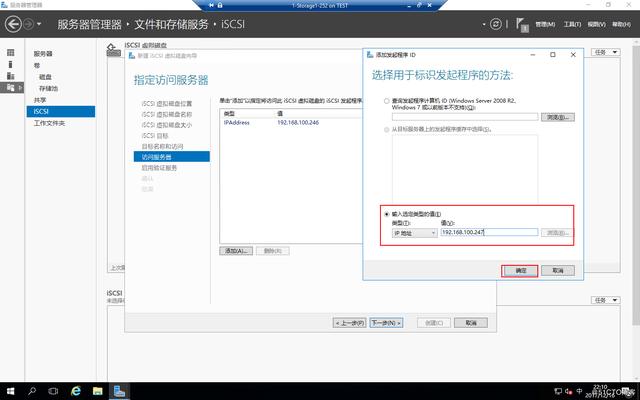The height and width of the screenshot is (400, 640).
Task: Click 取消 in the Add Initiator ID dialog
Action: pyautogui.click(x=558, y=271)
